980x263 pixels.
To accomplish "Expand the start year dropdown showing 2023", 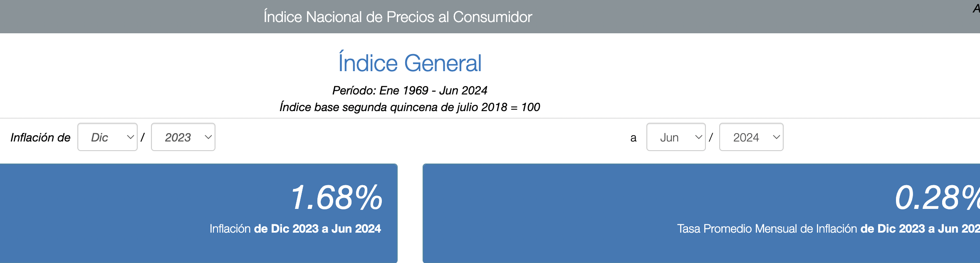I will (183, 137).
